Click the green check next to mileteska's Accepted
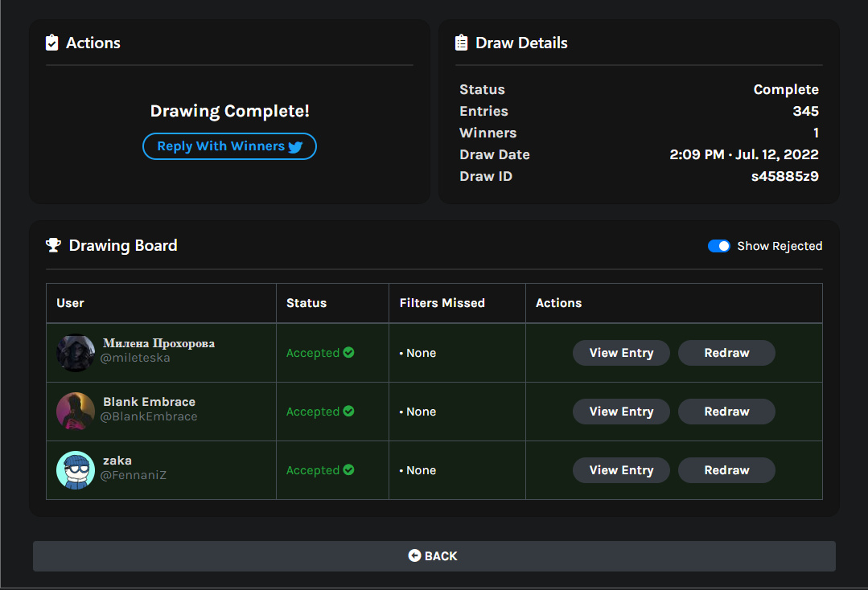 point(349,352)
